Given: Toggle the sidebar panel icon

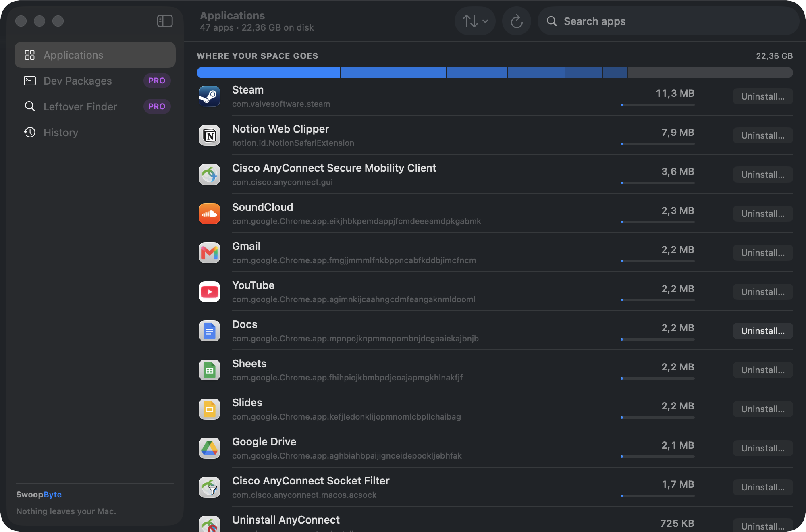Looking at the screenshot, I should (x=165, y=21).
